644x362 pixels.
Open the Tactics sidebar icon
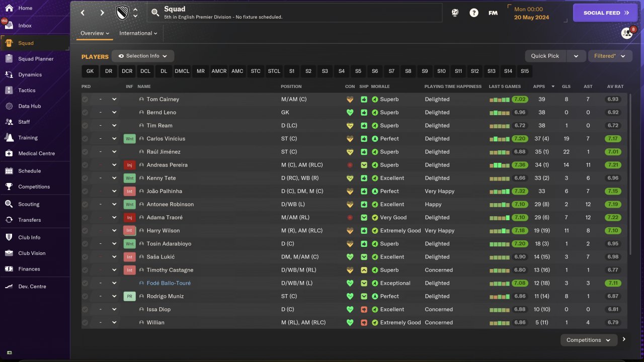pos(9,90)
